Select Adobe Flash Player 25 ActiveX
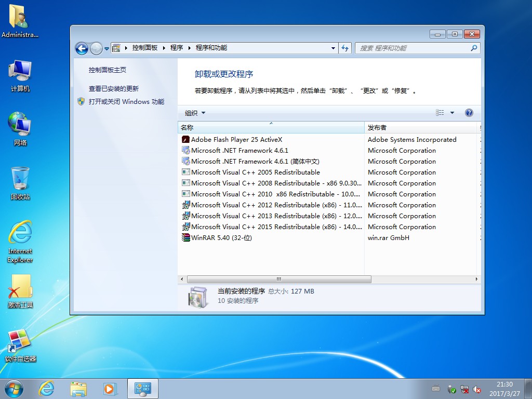Image resolution: width=532 pixels, height=399 pixels. click(x=236, y=139)
